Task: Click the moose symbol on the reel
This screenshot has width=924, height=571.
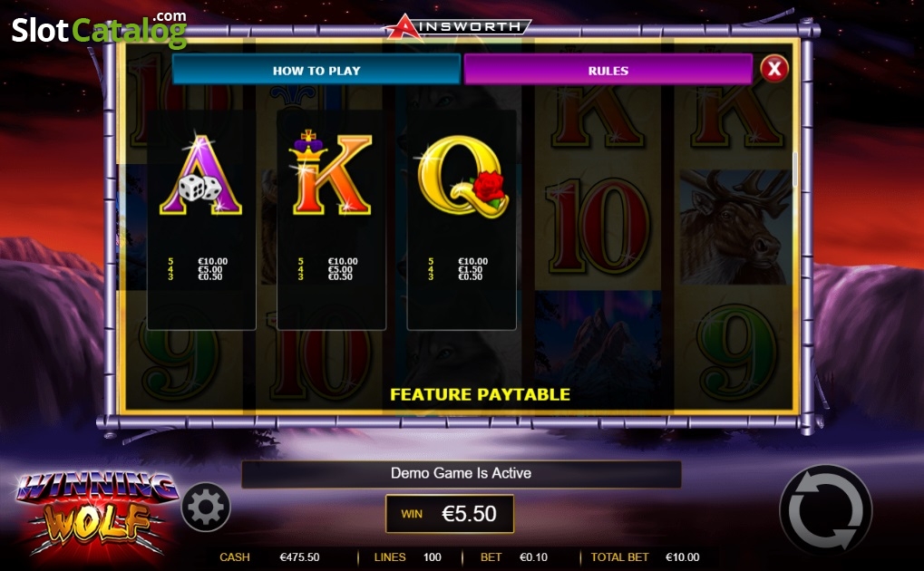Action: [734, 227]
